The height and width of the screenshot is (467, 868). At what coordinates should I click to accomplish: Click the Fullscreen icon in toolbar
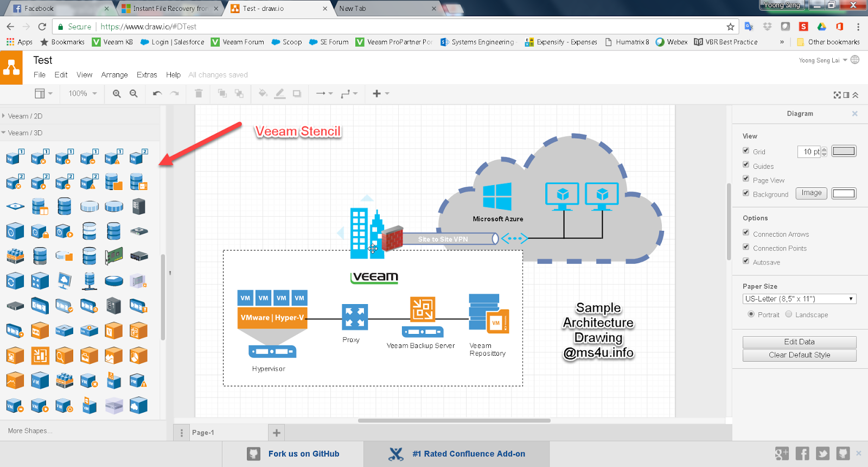click(x=837, y=95)
